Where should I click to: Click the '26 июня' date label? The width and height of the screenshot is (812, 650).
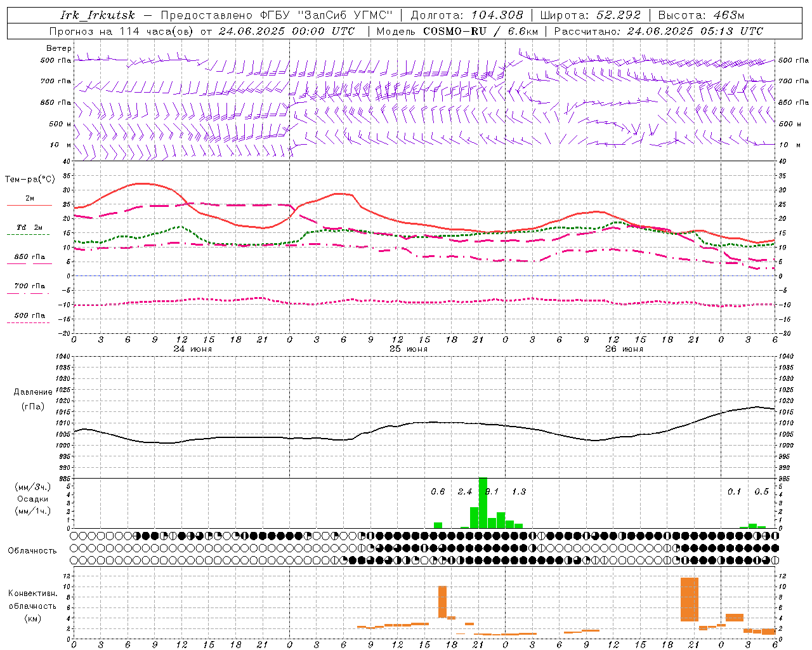pyautogui.click(x=624, y=349)
